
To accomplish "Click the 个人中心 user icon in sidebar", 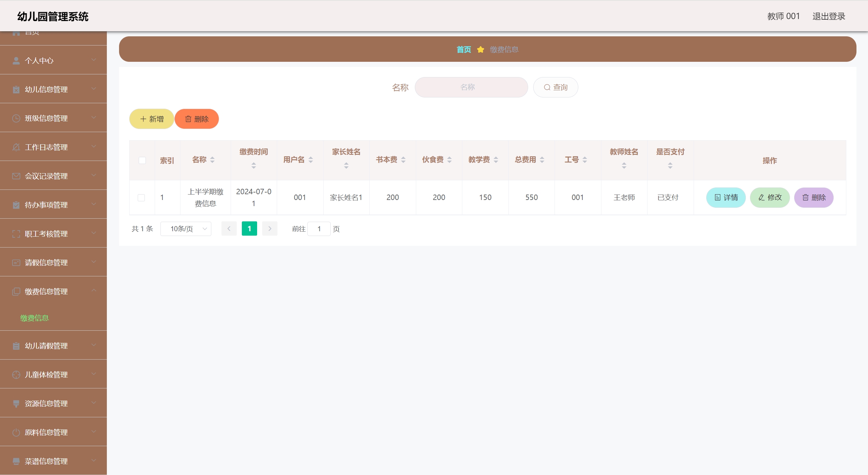I will [16, 60].
